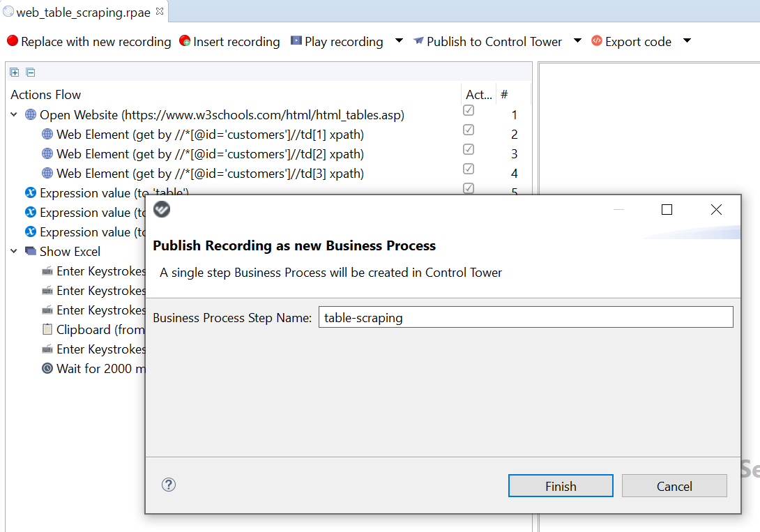Maximize the Publish Recording dialog
This screenshot has height=532, width=760.
(667, 209)
